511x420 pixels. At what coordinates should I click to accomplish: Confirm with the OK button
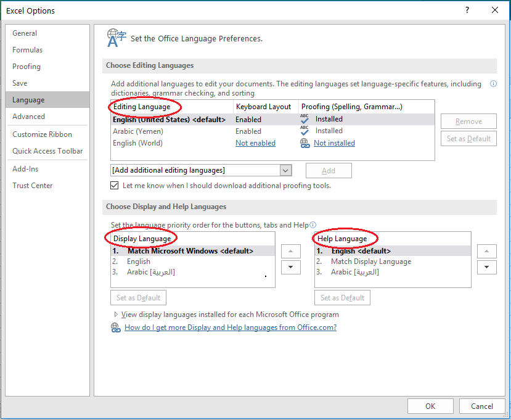click(x=430, y=406)
